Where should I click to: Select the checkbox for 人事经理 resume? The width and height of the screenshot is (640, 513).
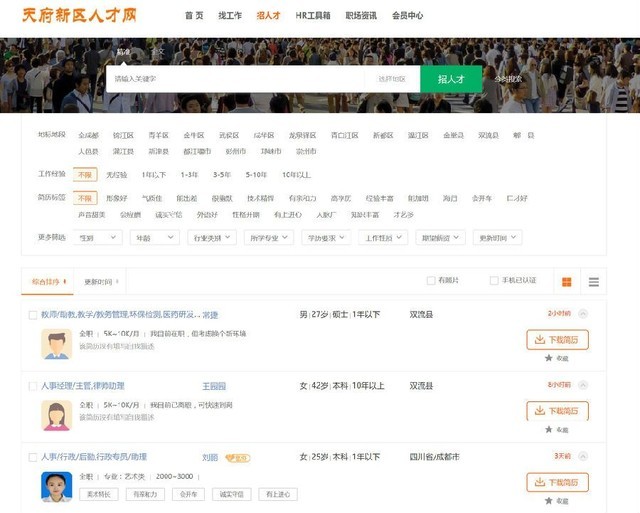pyautogui.click(x=33, y=386)
